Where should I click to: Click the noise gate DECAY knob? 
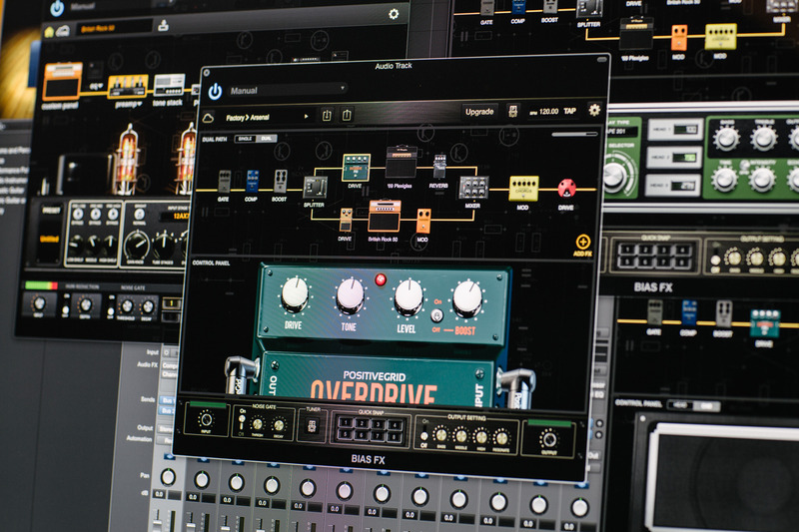[279, 424]
